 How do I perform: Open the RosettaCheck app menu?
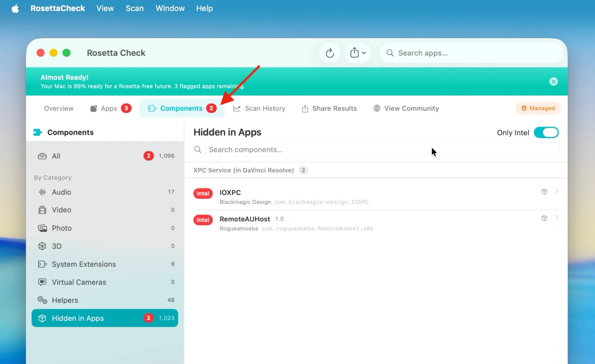click(x=58, y=8)
